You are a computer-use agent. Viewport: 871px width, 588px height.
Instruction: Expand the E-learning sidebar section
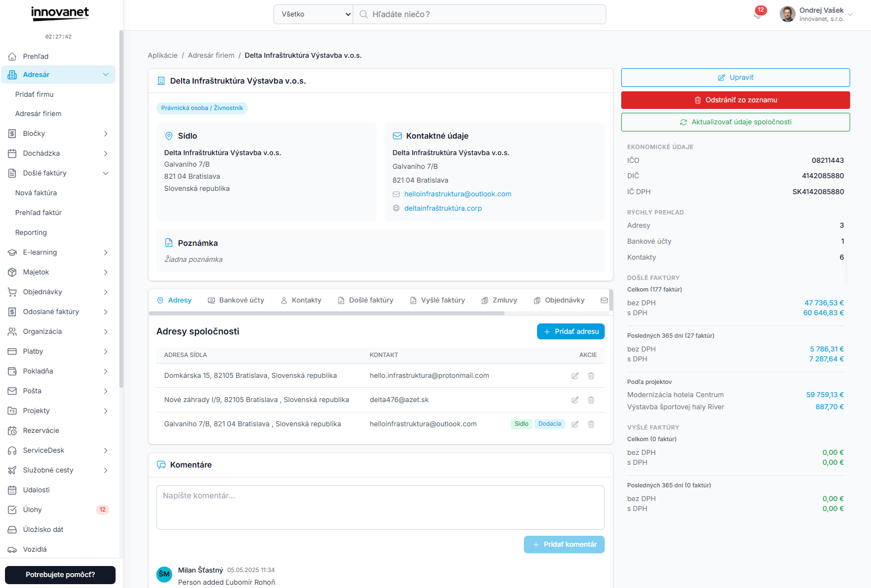(106, 252)
